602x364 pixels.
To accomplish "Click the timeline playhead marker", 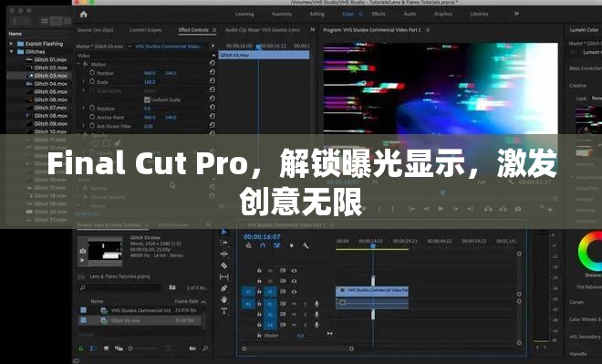I will pyautogui.click(x=373, y=245).
